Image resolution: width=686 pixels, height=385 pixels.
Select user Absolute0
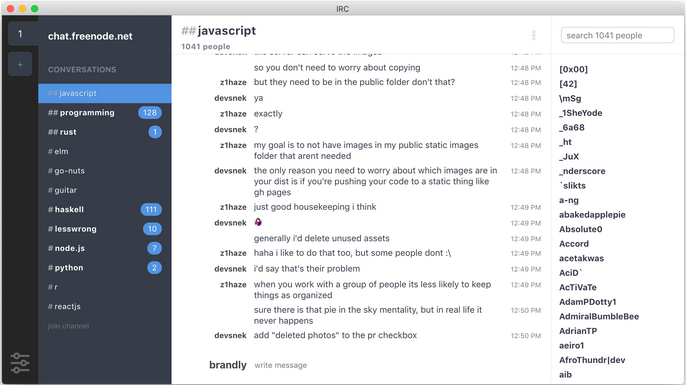(x=581, y=229)
